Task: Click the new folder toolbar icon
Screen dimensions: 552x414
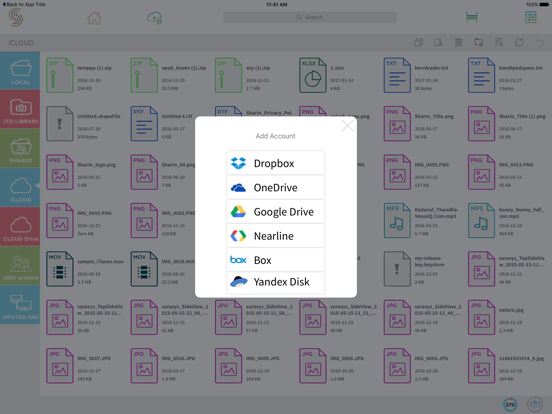Action: (479, 43)
